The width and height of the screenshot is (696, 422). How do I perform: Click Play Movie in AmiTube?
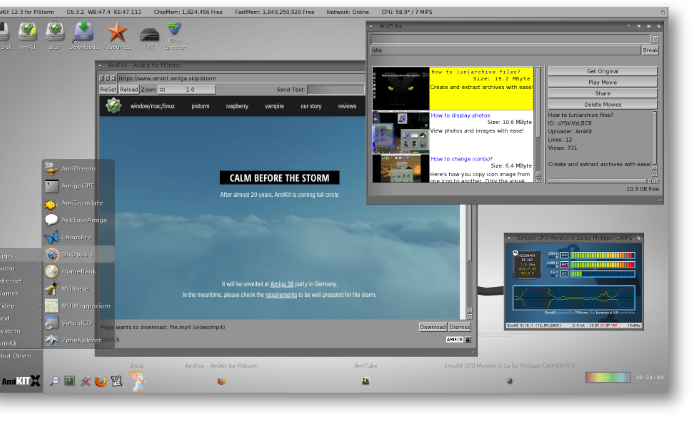602,82
